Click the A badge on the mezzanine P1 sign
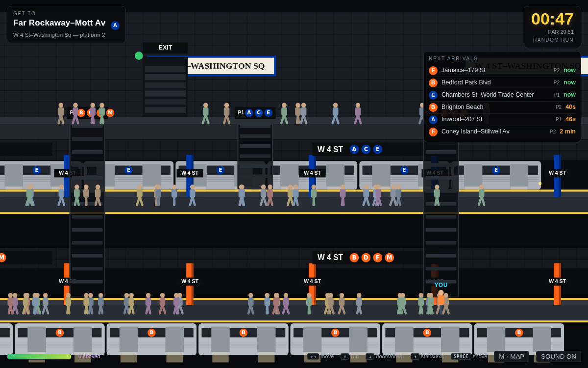Screen dimensions: 588x368 click(249, 113)
